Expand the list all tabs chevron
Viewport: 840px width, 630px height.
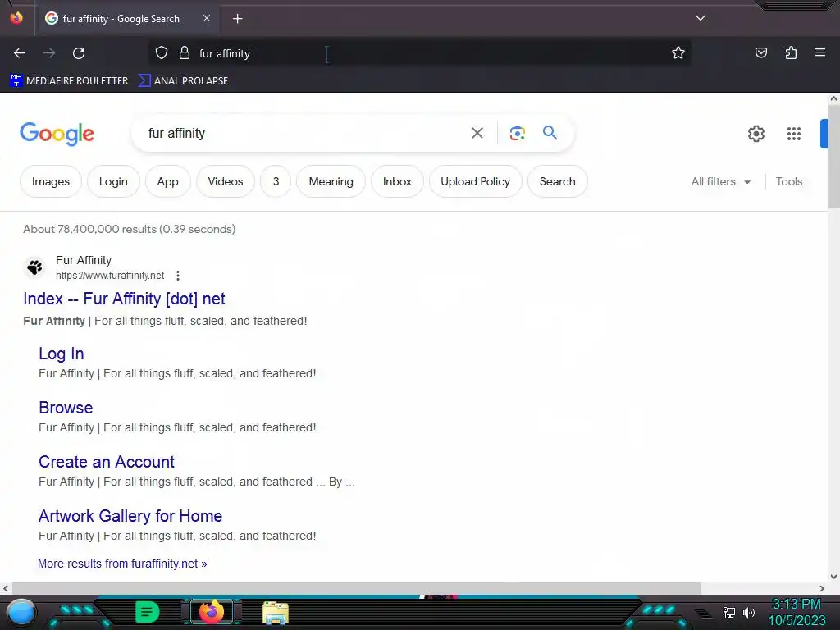(x=701, y=18)
